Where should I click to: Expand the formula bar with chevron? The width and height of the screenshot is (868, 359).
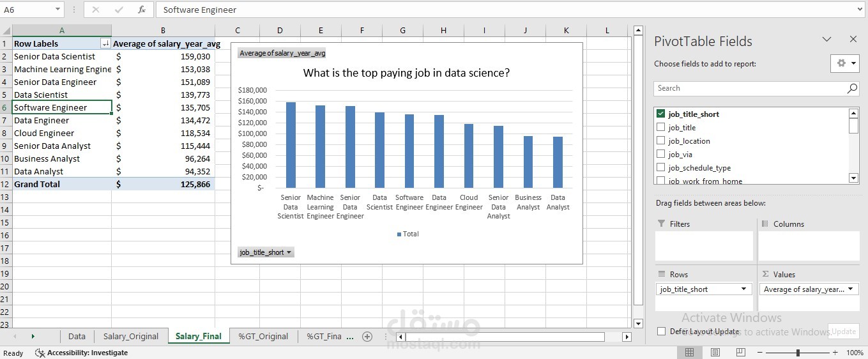pos(860,10)
